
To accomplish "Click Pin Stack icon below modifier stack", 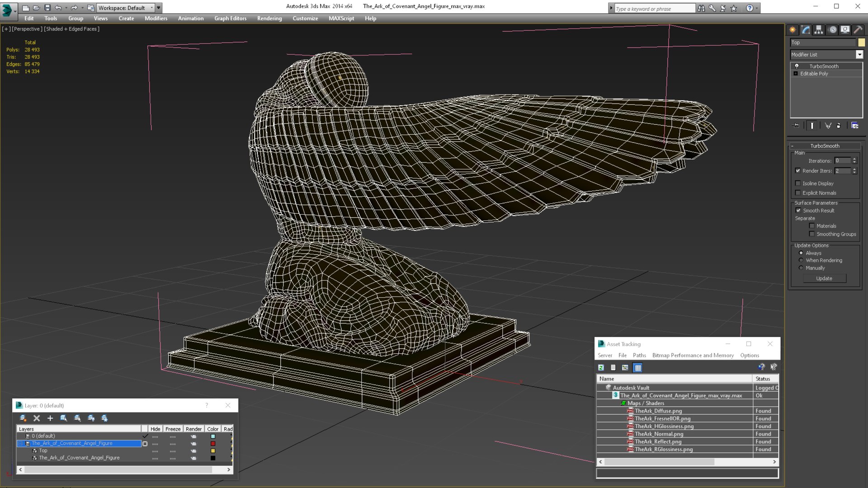I will (x=797, y=126).
